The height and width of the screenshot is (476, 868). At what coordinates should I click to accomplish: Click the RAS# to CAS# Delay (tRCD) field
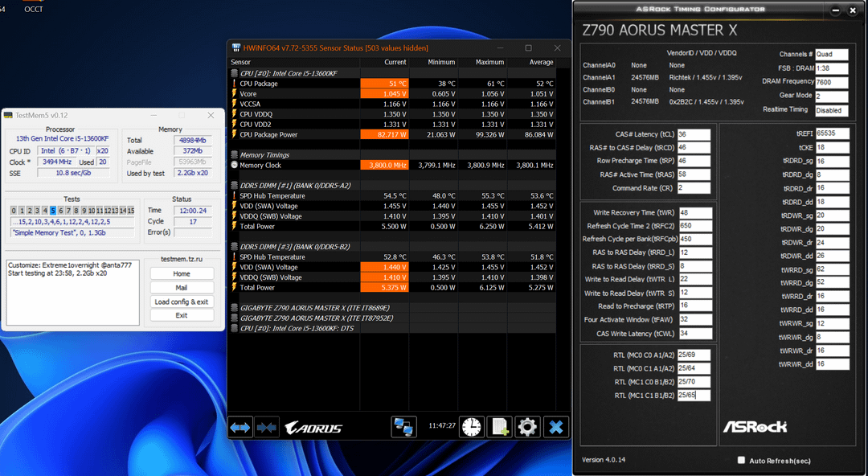(x=694, y=147)
